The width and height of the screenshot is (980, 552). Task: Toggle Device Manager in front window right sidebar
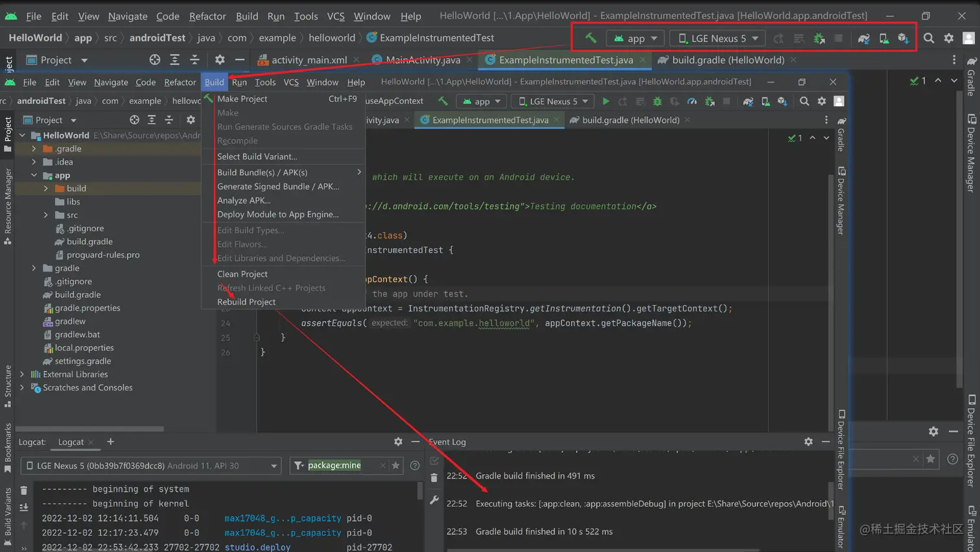841,201
